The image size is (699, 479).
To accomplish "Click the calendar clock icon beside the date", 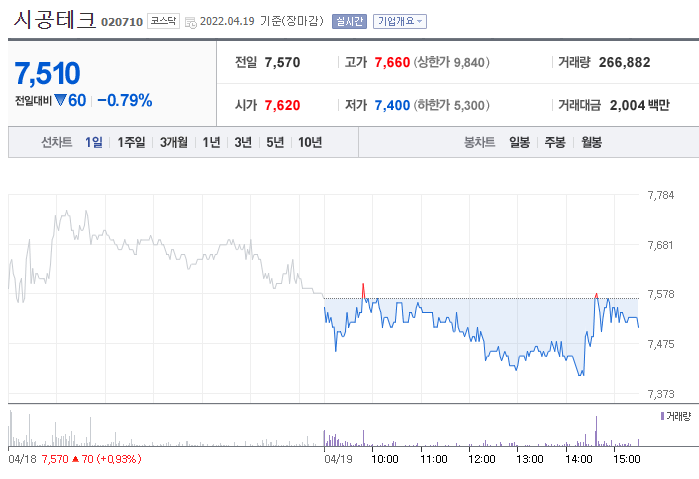I will [x=191, y=22].
